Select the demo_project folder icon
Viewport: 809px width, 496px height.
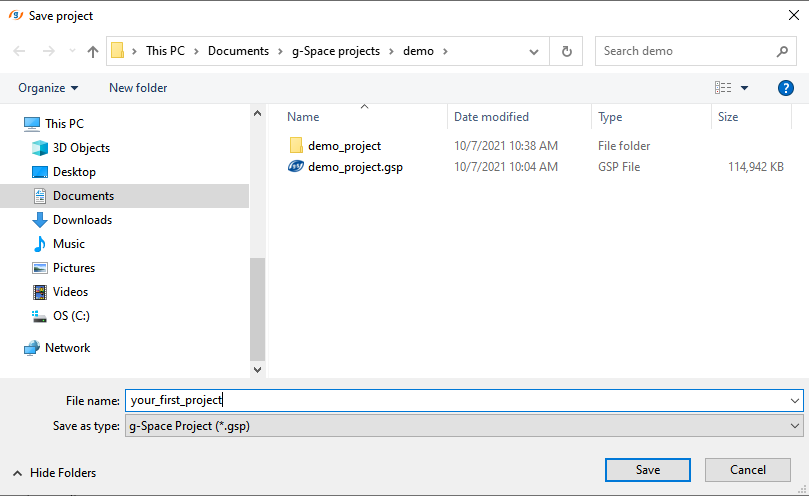click(296, 146)
